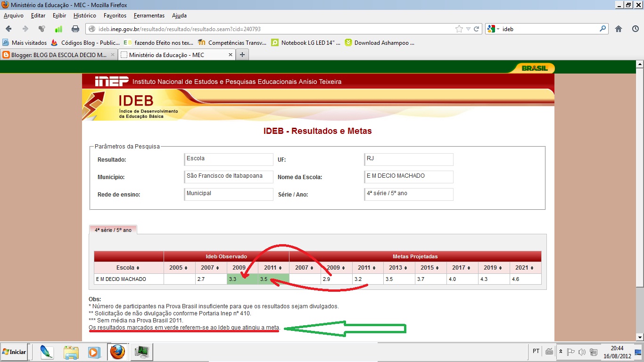Screen dimensions: 644x362
Task: Click the INEP logo in header
Action: coord(112,81)
